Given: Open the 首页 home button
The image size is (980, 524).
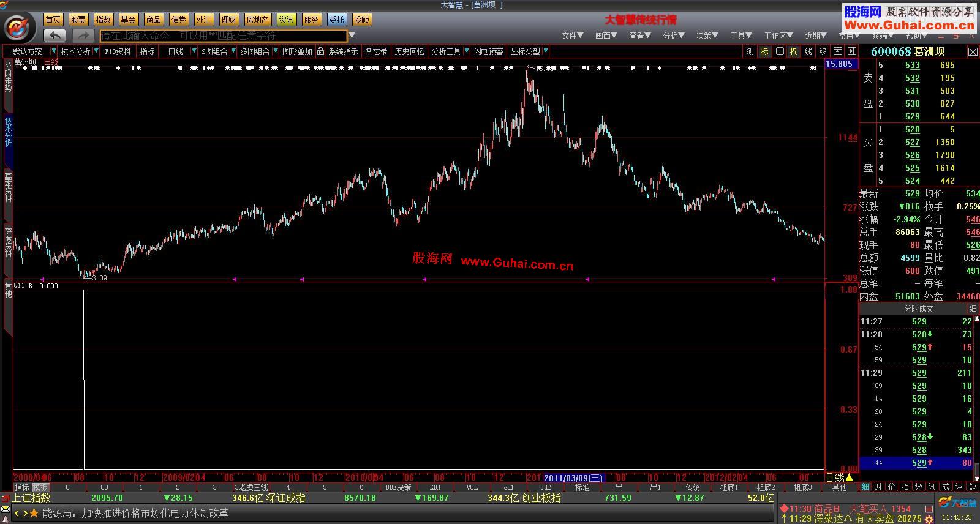Looking at the screenshot, I should tap(53, 20).
